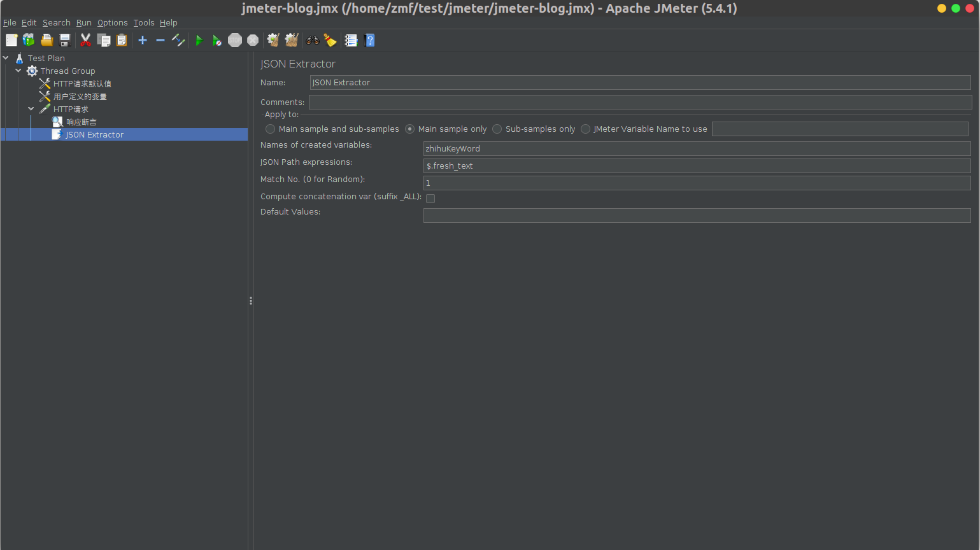Copy the selected element
The height and width of the screenshot is (550, 980).
tap(104, 40)
